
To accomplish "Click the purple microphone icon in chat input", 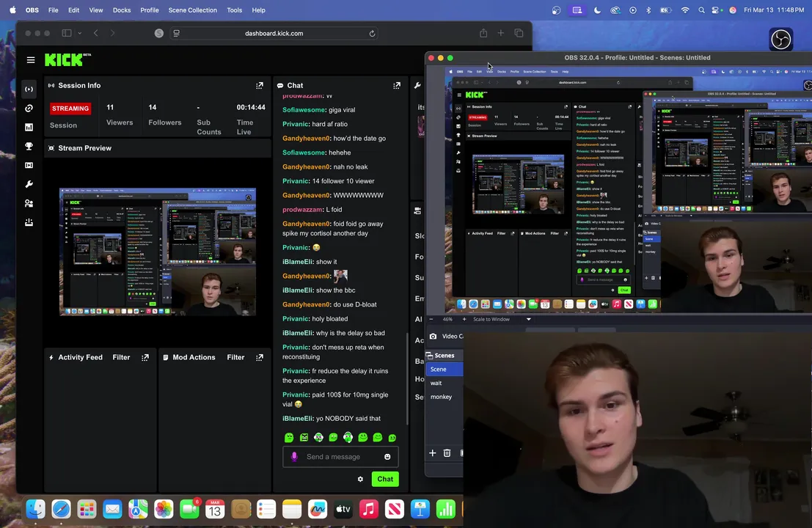I will click(x=294, y=457).
